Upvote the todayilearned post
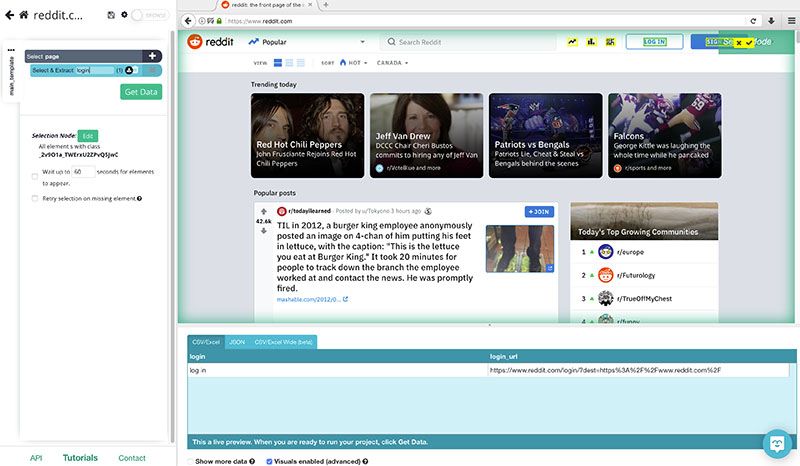 point(264,211)
